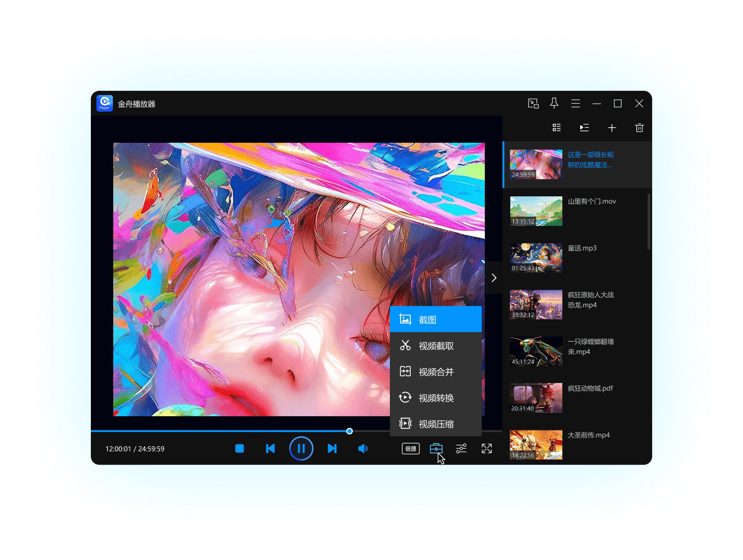This screenshot has width=743, height=560.
Task: Pin the window on top
Action: (x=554, y=104)
